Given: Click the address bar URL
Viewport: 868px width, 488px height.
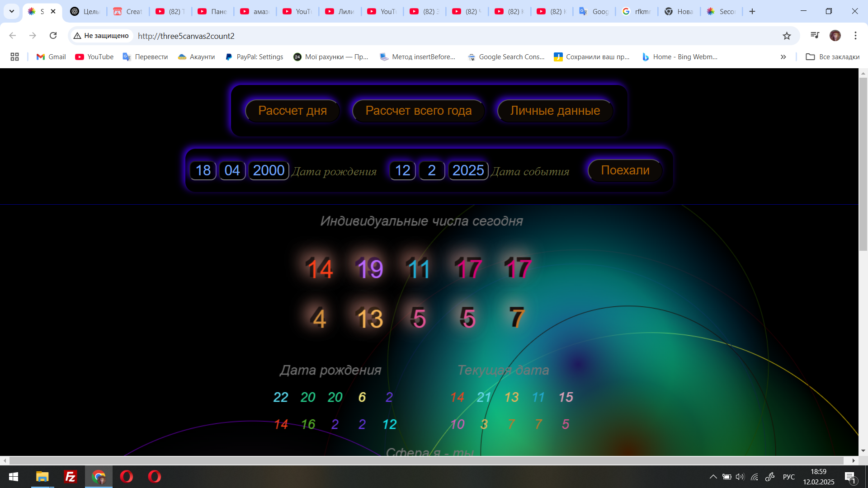Looking at the screenshot, I should (186, 36).
